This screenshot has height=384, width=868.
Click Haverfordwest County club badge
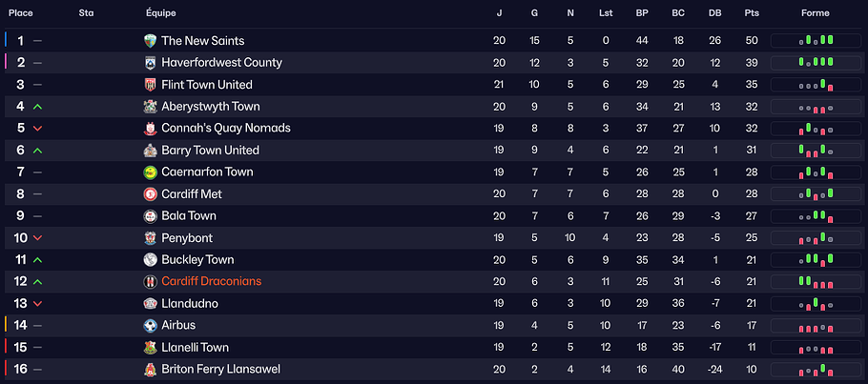pos(150,63)
